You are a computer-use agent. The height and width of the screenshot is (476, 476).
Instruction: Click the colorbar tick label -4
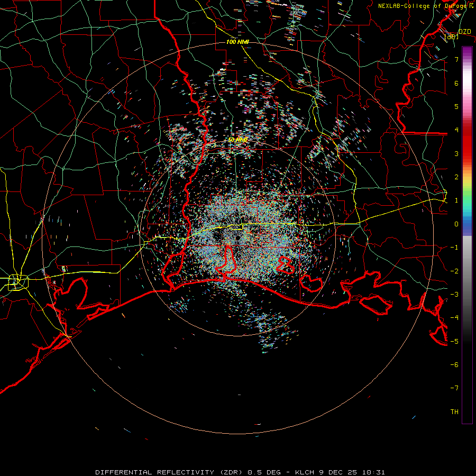454,318
